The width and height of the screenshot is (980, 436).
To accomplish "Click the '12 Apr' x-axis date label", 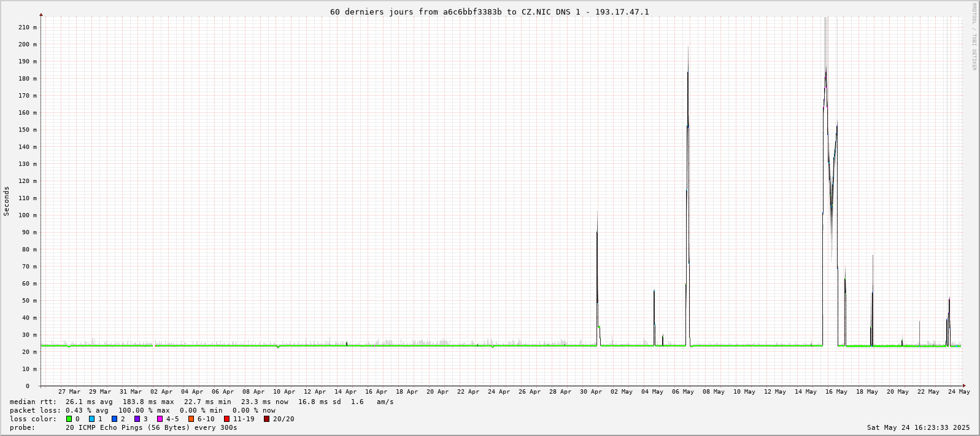I will [315, 391].
